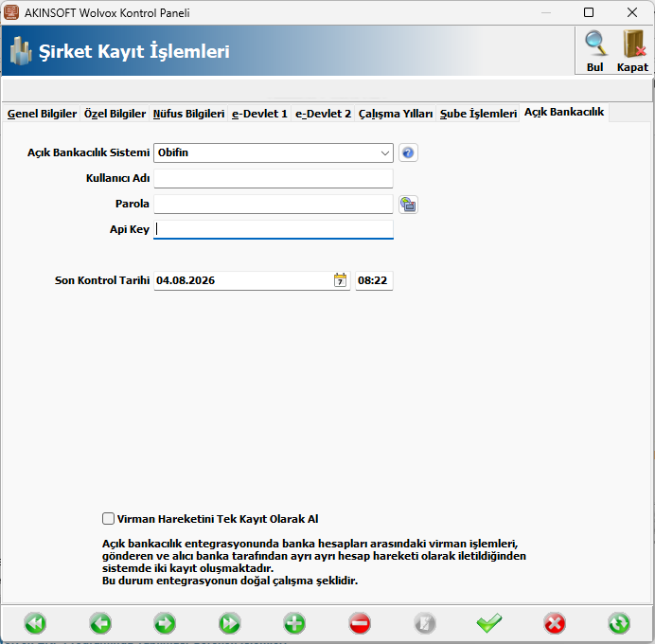Image resolution: width=655 pixels, height=644 pixels.
Task: Delete the record with the red minus
Action: (360, 623)
